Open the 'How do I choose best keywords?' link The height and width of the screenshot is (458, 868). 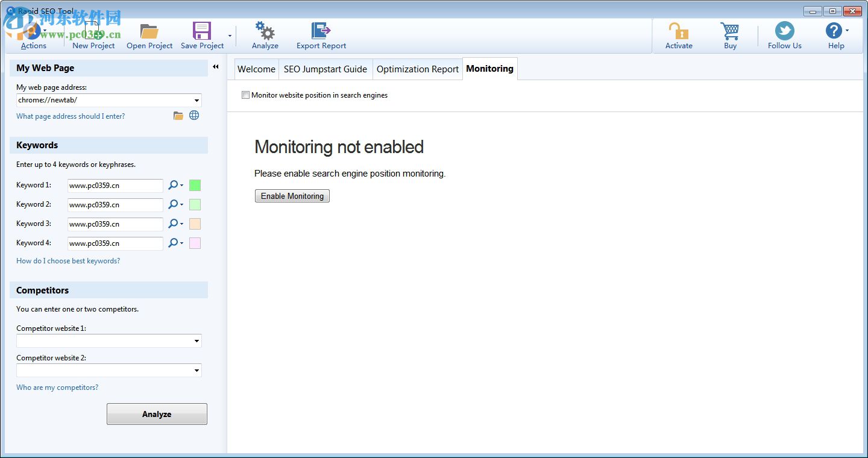click(68, 261)
